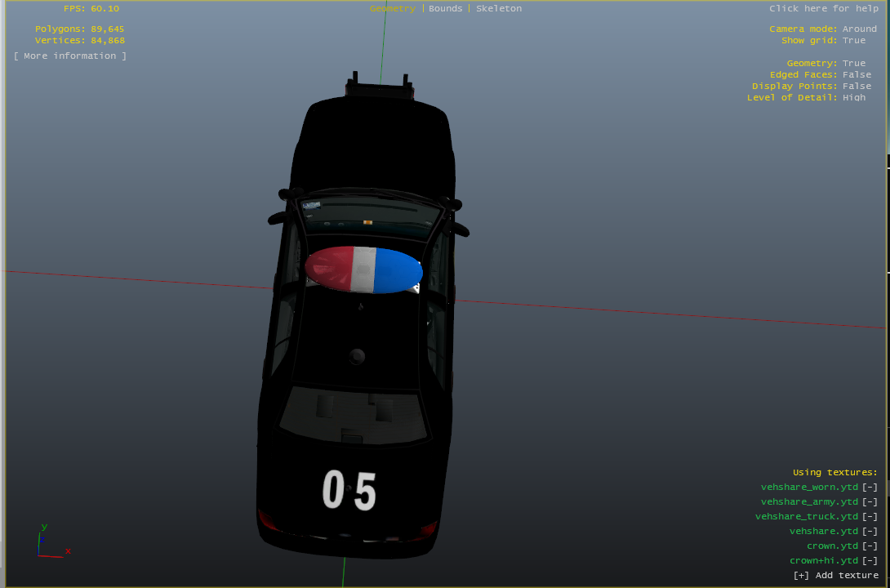
Task: Change Camera mode from Around
Action: point(859,29)
